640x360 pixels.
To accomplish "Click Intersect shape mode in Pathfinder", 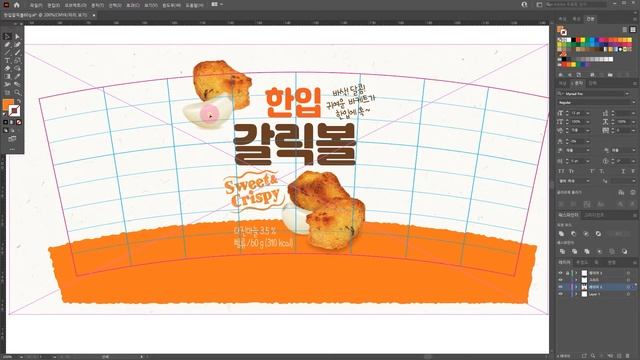I will 586,233.
